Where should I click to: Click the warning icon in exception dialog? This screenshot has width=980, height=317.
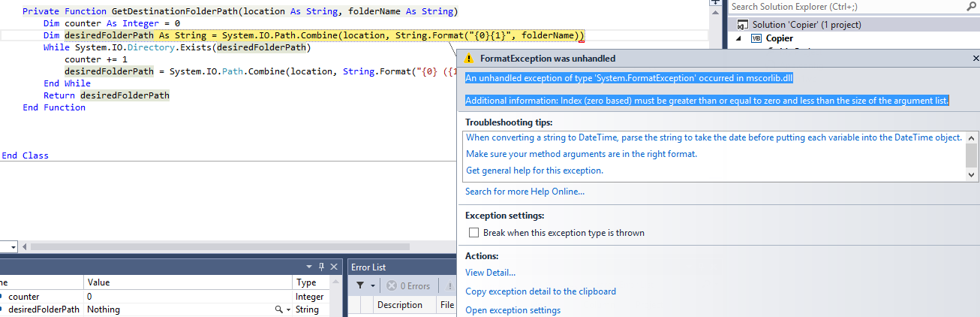(470, 59)
